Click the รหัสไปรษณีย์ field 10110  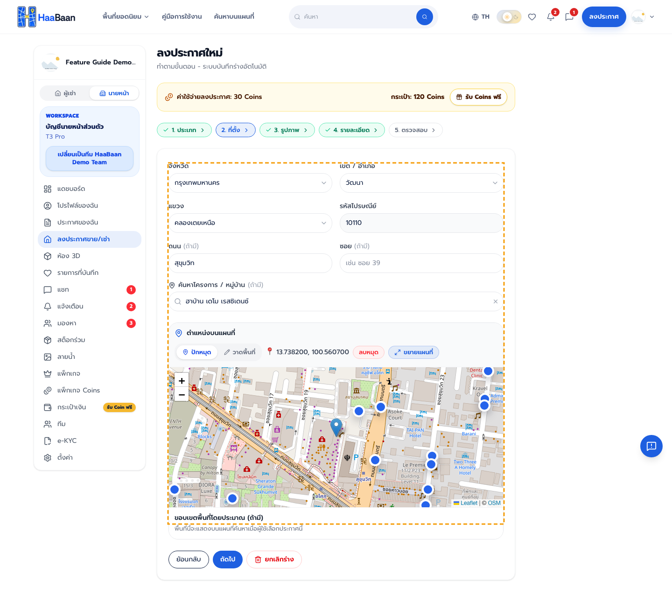(x=421, y=223)
